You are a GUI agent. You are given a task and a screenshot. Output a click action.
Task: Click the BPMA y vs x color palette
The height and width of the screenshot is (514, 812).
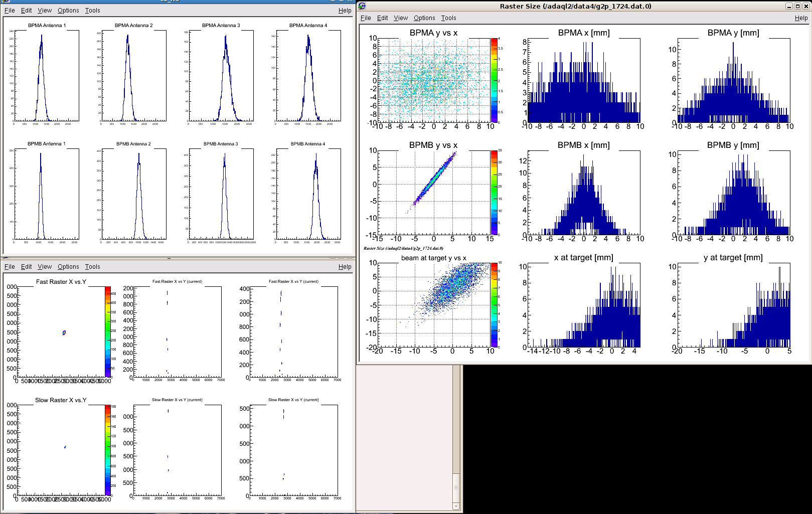coord(494,80)
